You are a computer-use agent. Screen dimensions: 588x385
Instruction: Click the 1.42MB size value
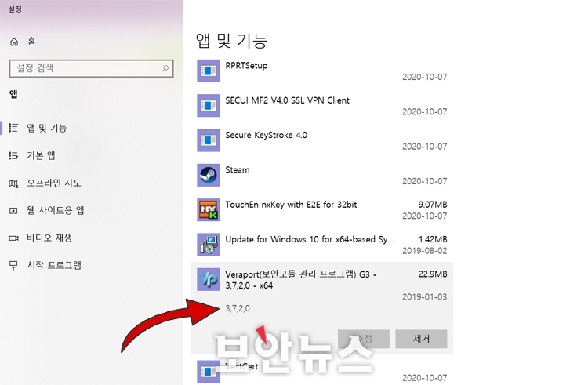[433, 240]
